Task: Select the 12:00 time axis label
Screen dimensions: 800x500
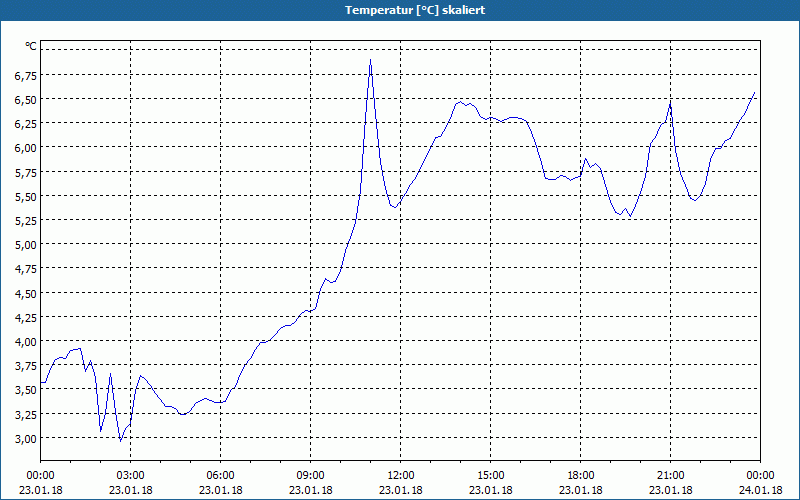Action: click(x=401, y=475)
